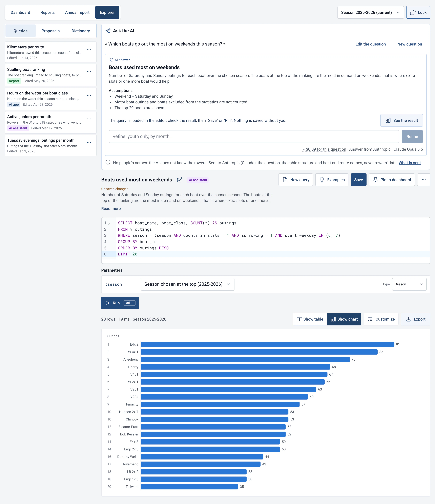Open the Examples list
435x504 pixels.
point(332,180)
